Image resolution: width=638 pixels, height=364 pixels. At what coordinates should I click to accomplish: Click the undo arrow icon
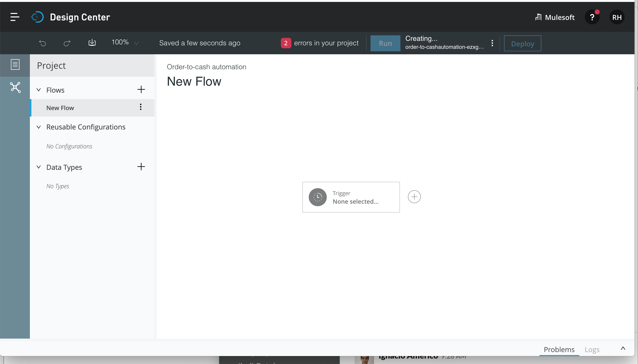click(43, 43)
